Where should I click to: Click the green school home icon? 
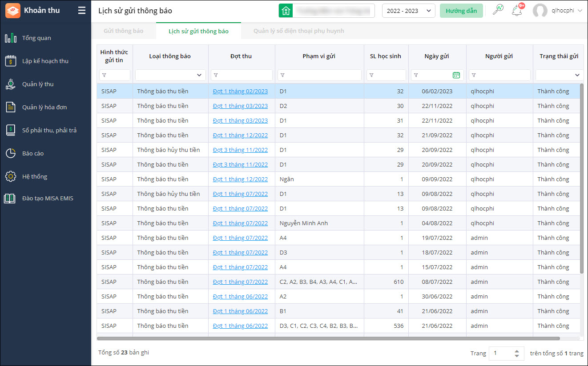click(x=286, y=11)
